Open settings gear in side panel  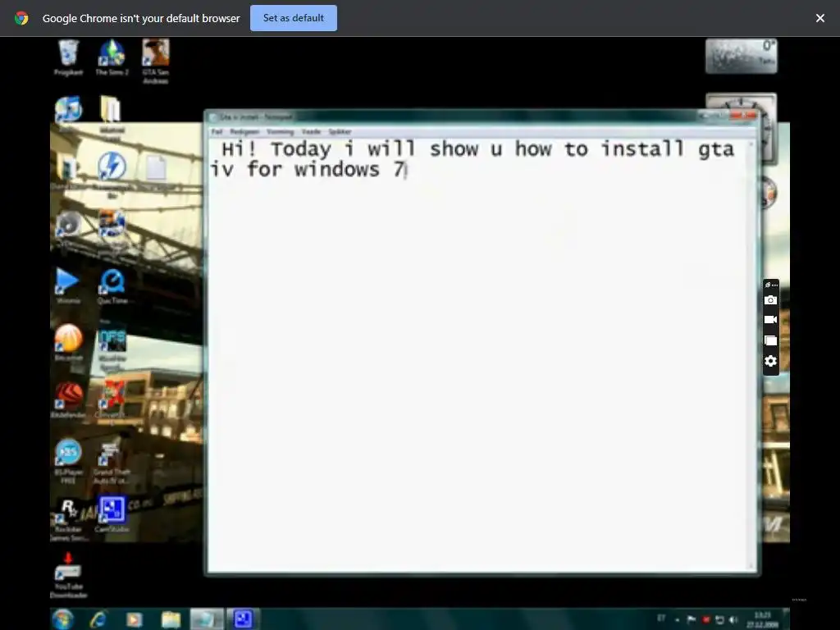click(770, 361)
